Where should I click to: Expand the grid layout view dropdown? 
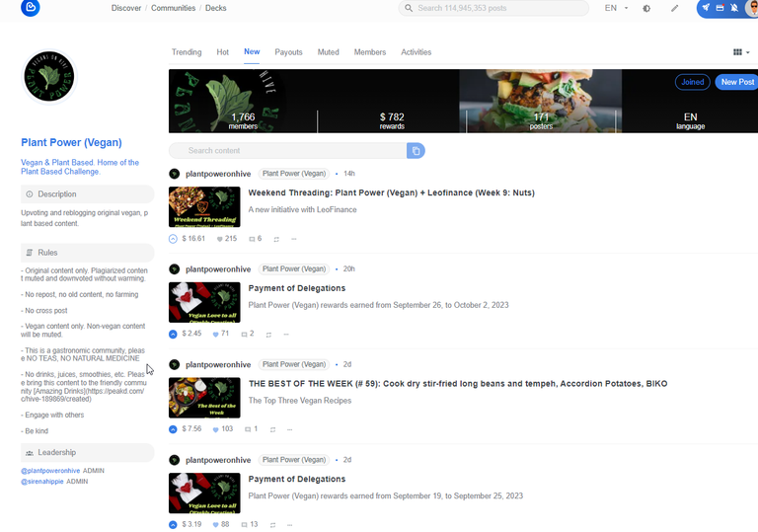[741, 52]
